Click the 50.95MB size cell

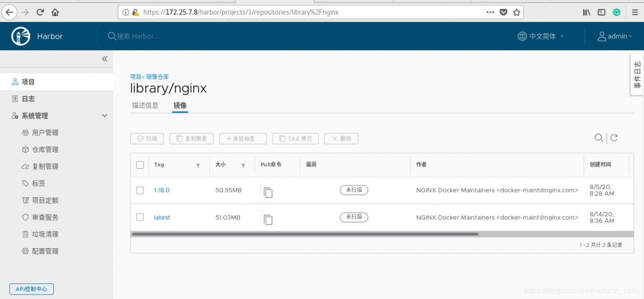pos(228,190)
